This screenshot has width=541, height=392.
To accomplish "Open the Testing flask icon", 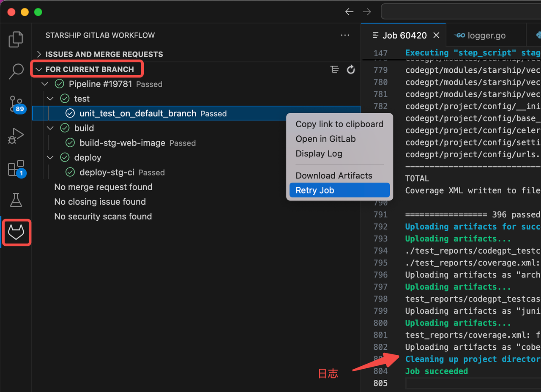I will (x=16, y=200).
